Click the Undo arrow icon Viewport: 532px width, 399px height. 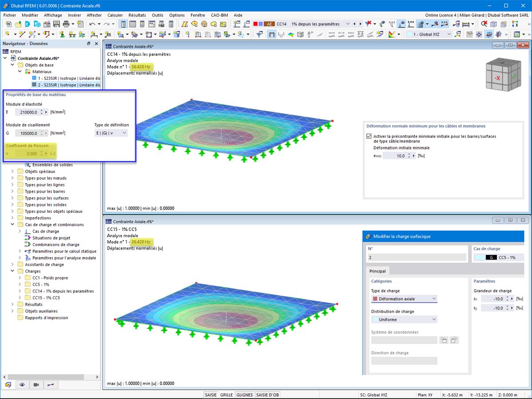point(91,24)
